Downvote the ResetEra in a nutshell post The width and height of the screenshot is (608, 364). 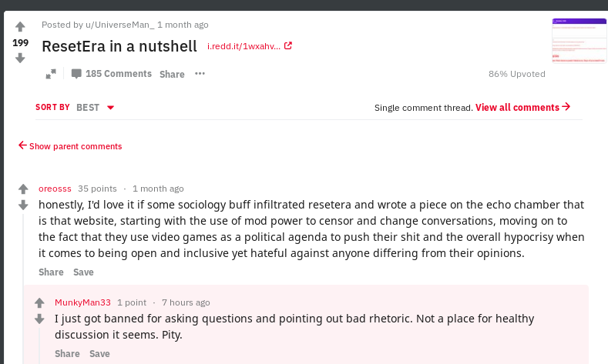pos(20,58)
